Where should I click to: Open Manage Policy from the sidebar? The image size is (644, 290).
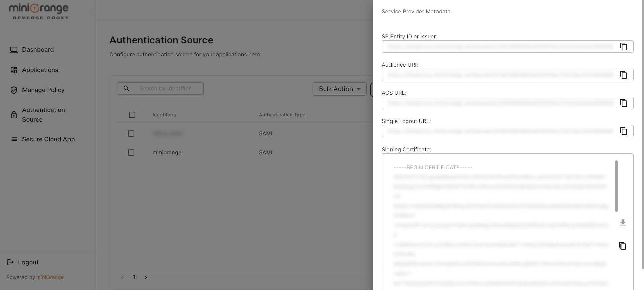[43, 90]
